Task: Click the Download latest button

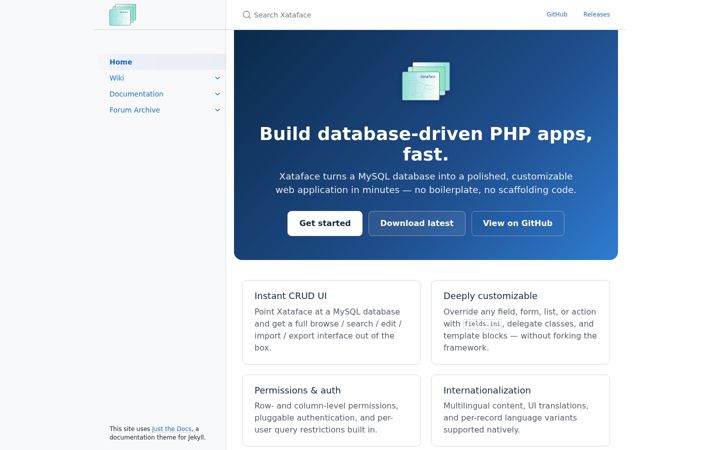Action: (x=416, y=223)
